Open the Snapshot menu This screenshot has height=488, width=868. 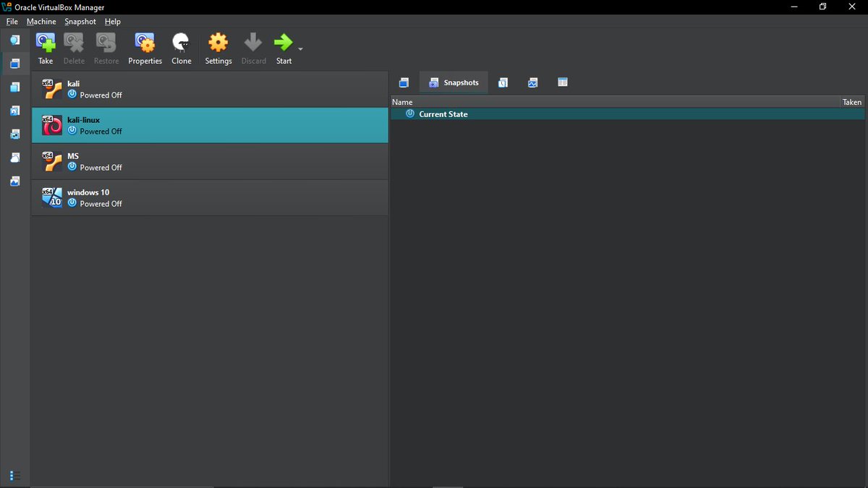(80, 22)
